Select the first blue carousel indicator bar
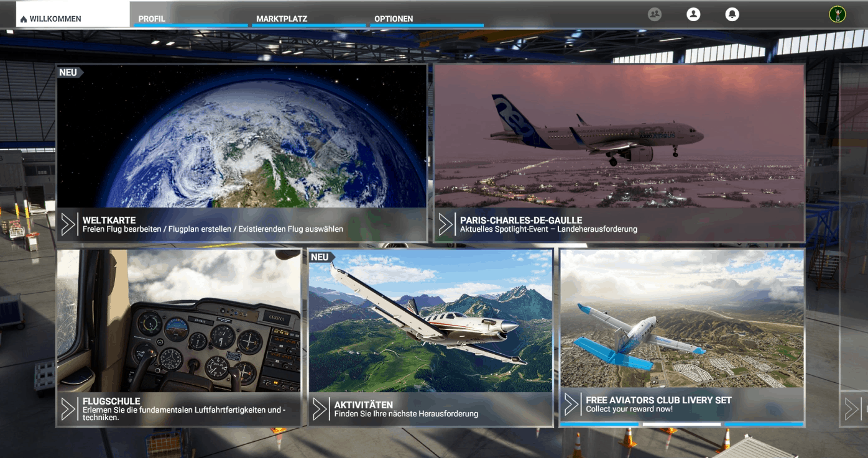Viewport: 868px width, 458px height. (x=599, y=424)
